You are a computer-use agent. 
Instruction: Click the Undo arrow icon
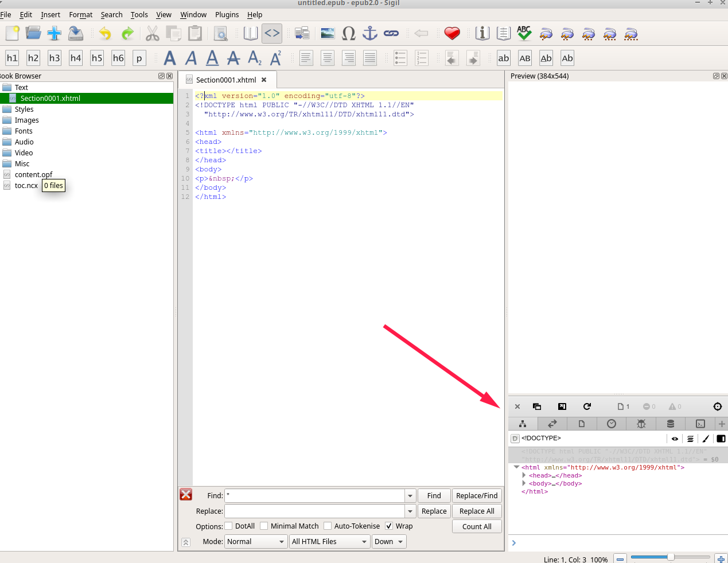(105, 34)
